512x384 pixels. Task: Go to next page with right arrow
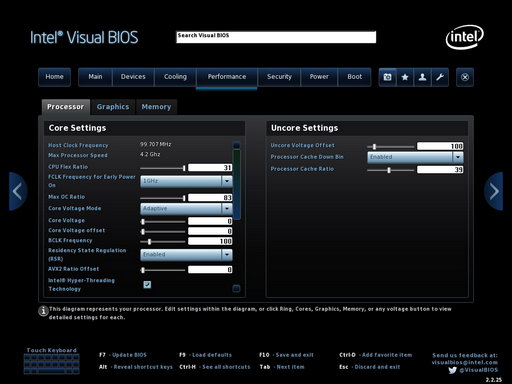pyautogui.click(x=494, y=191)
